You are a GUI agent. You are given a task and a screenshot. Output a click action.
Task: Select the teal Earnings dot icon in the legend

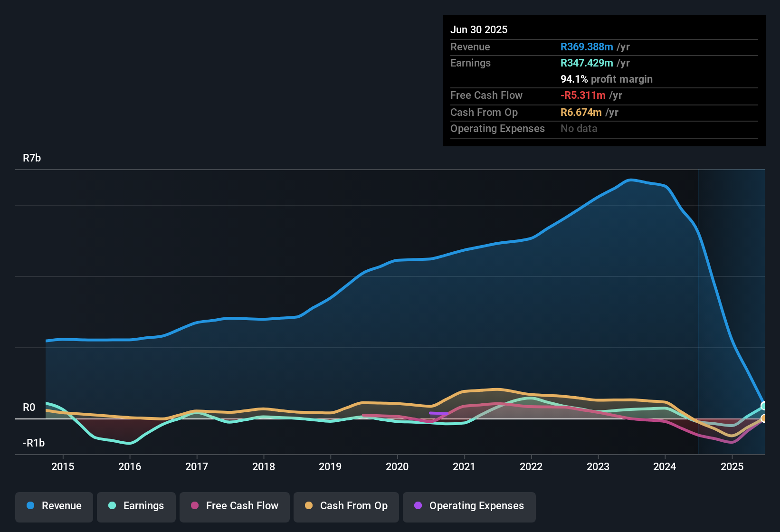coord(112,506)
